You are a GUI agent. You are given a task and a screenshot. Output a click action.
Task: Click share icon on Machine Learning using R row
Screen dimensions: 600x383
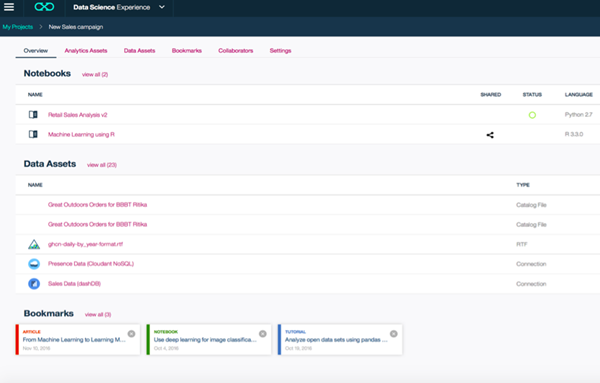click(490, 135)
